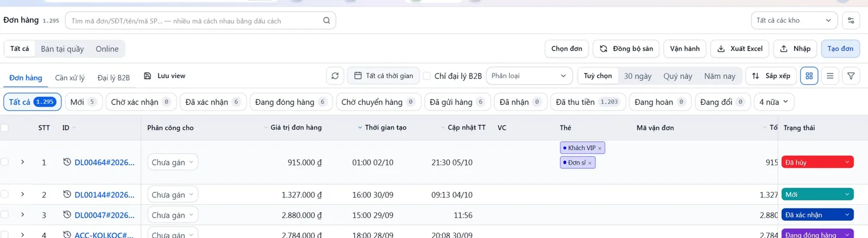
Task: Open the Tất cả các kho dropdown
Action: coord(794,21)
